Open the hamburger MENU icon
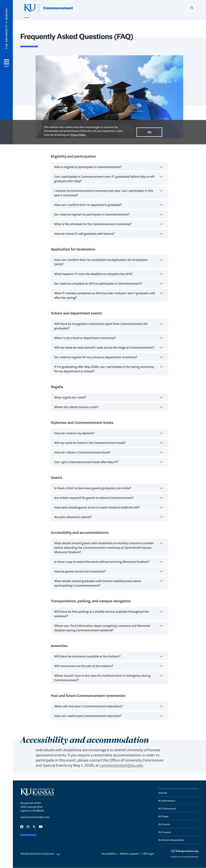206x868 pixels. pos(6,63)
